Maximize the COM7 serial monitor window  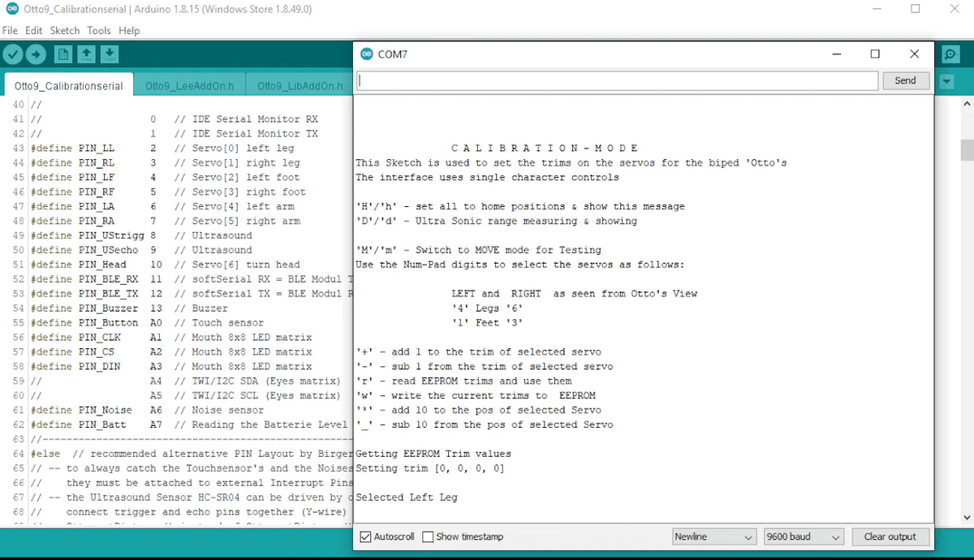[x=875, y=54]
